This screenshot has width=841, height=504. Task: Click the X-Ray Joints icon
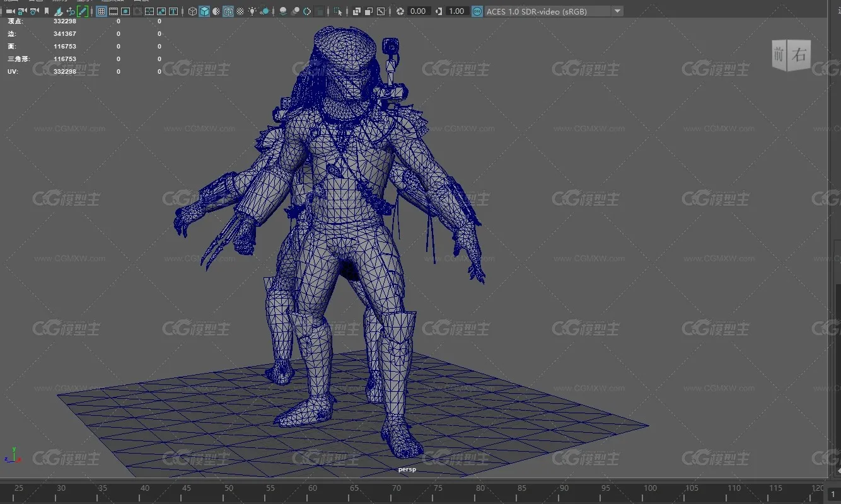(381, 11)
